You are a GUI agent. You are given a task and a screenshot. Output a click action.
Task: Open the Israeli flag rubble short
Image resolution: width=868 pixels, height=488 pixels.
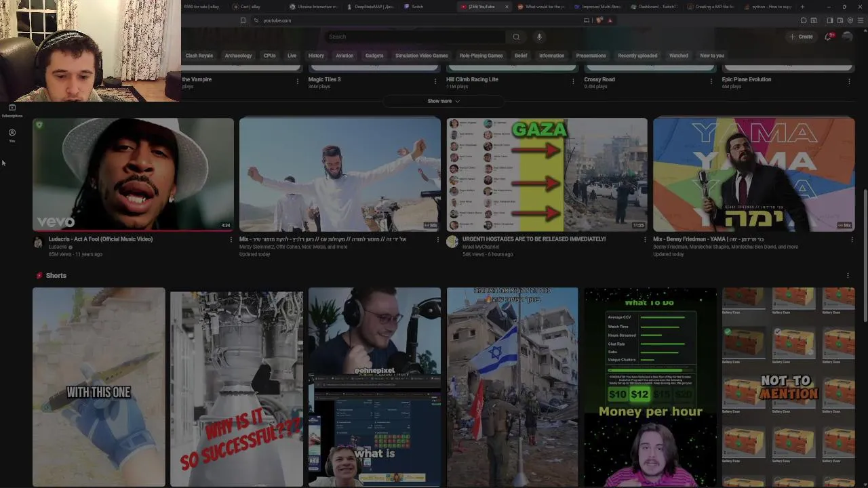tap(513, 387)
